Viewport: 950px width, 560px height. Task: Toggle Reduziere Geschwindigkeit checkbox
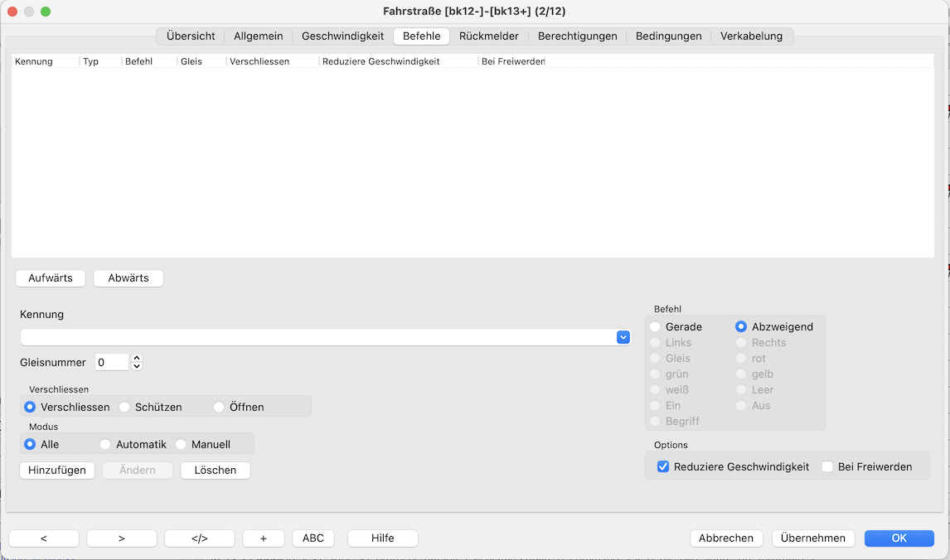(663, 467)
